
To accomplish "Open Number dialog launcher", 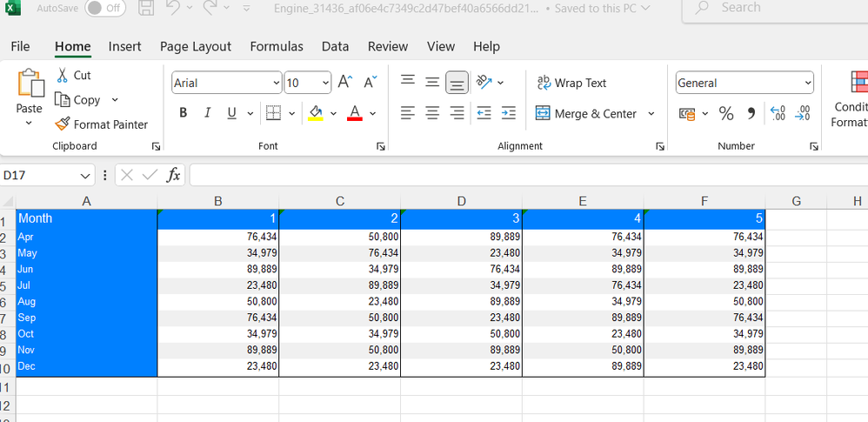I will pos(813,146).
